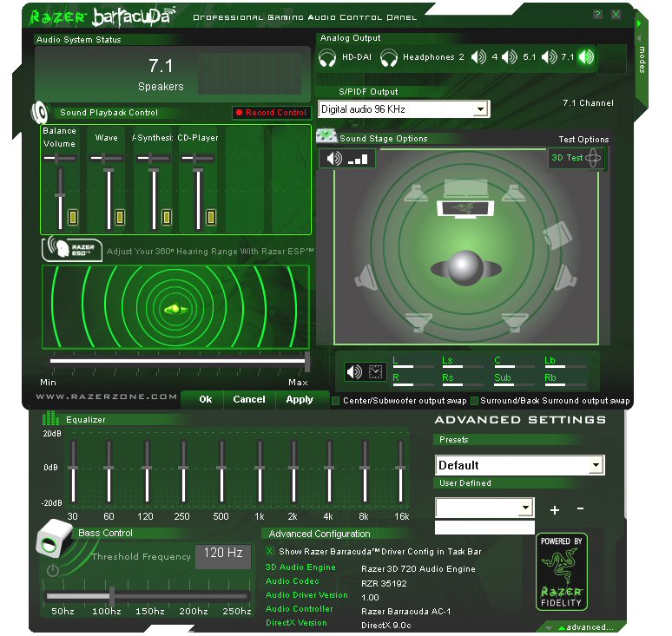Image resolution: width=672 pixels, height=636 pixels.
Task: Click the rear-left back speaker icon
Action: [418, 322]
